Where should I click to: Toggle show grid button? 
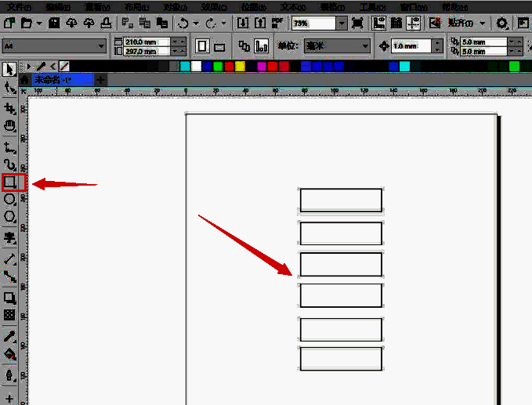[396, 23]
